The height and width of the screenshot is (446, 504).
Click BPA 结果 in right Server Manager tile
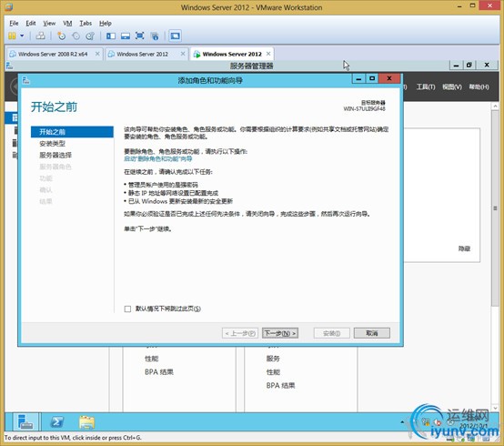(x=280, y=386)
